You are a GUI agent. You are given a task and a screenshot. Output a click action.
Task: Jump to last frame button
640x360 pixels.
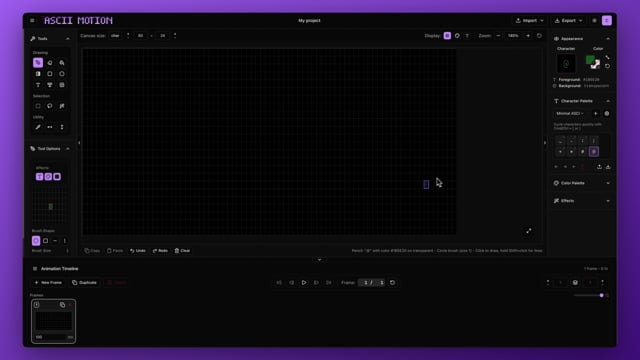tap(329, 282)
